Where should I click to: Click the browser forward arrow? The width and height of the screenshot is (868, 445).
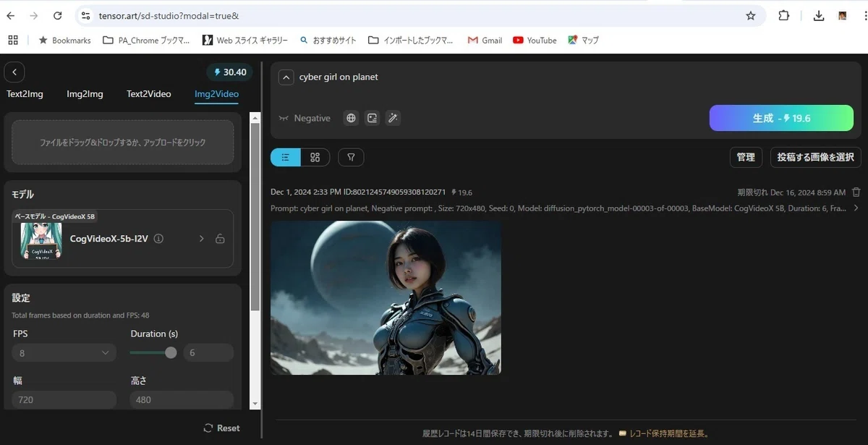(34, 15)
